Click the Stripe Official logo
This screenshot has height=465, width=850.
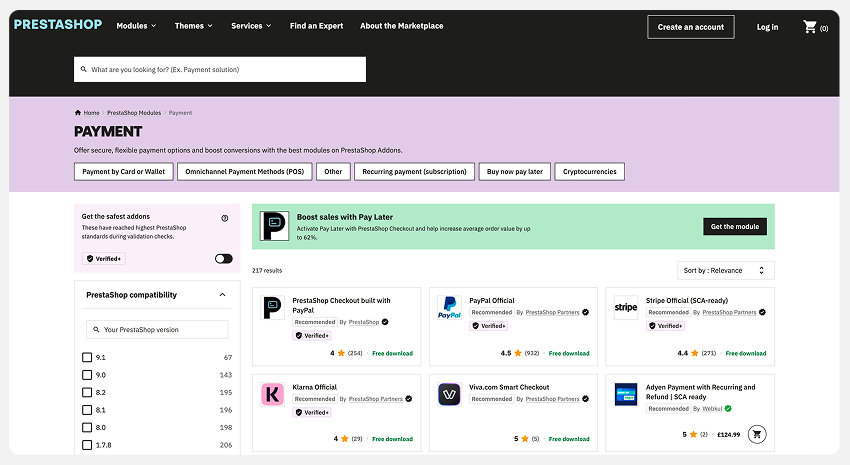[x=626, y=307]
